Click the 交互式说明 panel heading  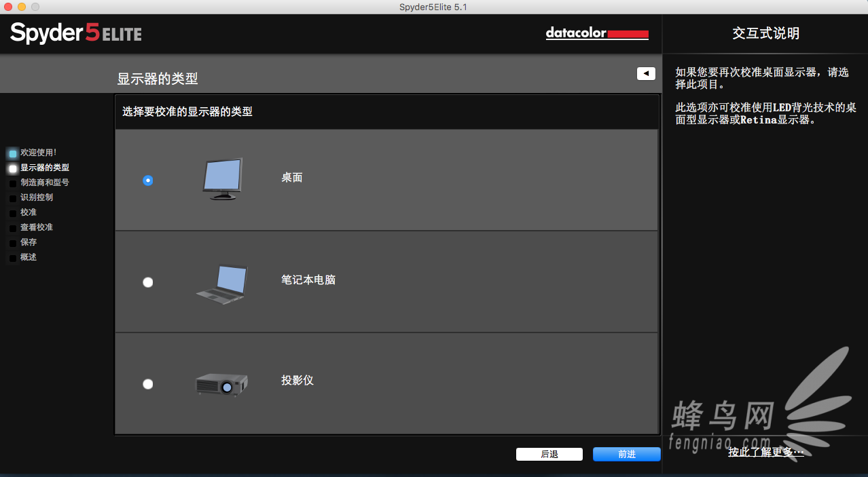(765, 33)
